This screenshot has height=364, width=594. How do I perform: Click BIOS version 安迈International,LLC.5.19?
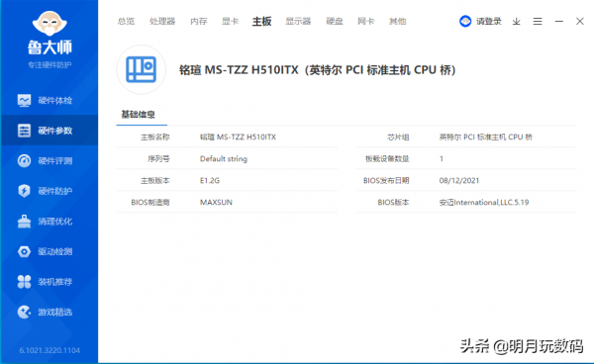[x=484, y=203]
